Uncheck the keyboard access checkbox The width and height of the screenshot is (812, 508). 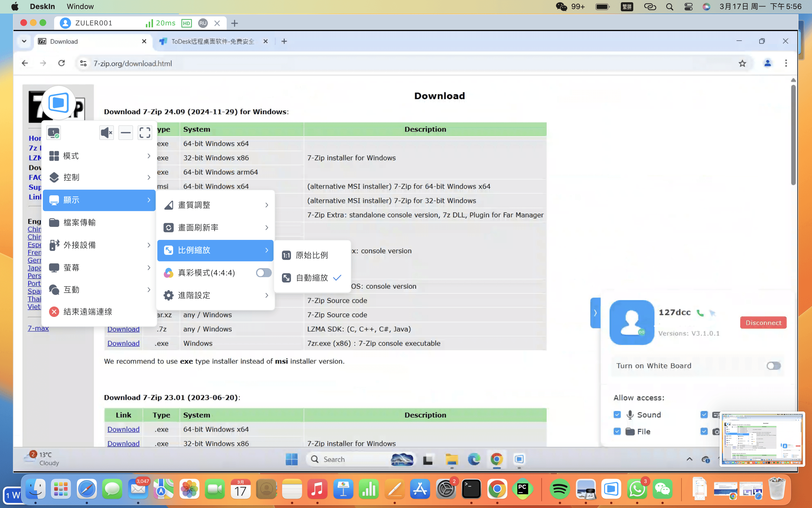(704, 415)
